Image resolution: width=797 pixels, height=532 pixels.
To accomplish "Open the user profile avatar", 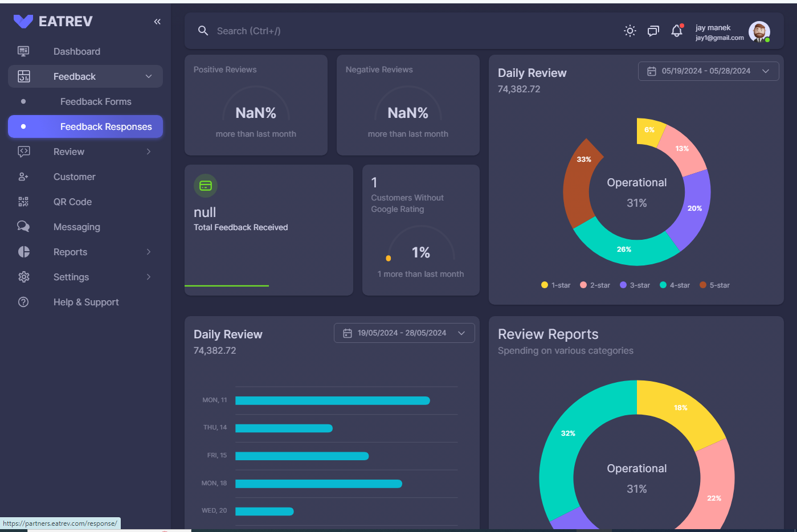I will click(759, 32).
